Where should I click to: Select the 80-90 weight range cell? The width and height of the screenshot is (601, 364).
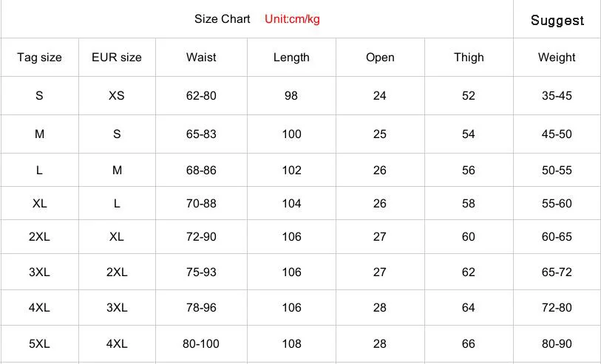[x=557, y=344]
